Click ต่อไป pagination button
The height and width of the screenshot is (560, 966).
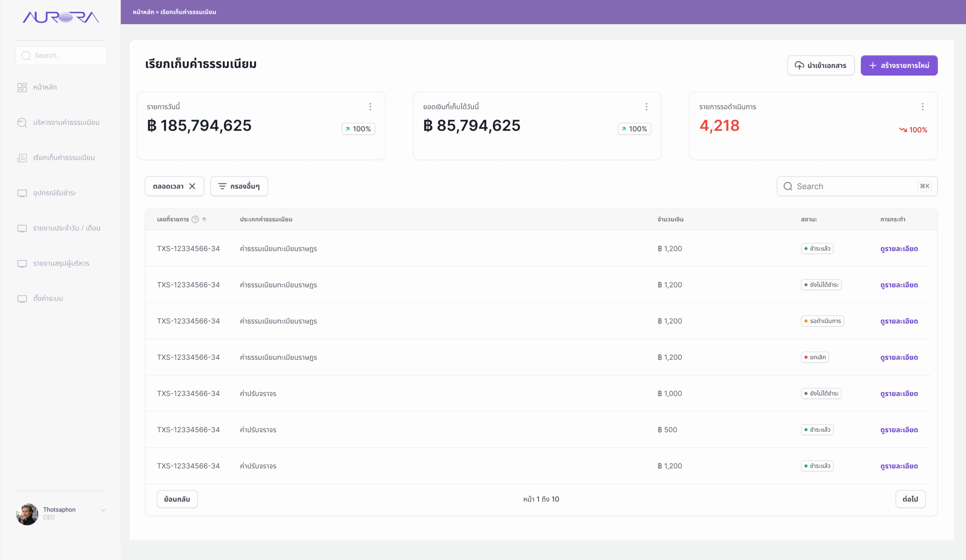tap(910, 499)
